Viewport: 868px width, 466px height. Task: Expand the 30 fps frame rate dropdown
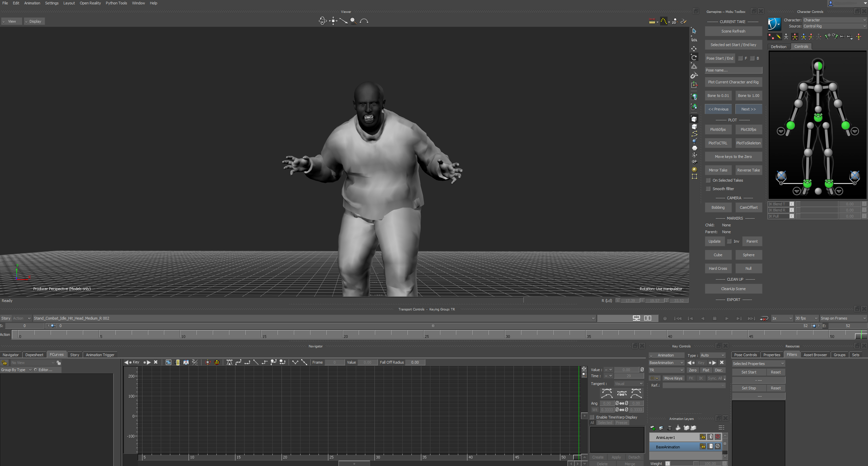pos(806,319)
